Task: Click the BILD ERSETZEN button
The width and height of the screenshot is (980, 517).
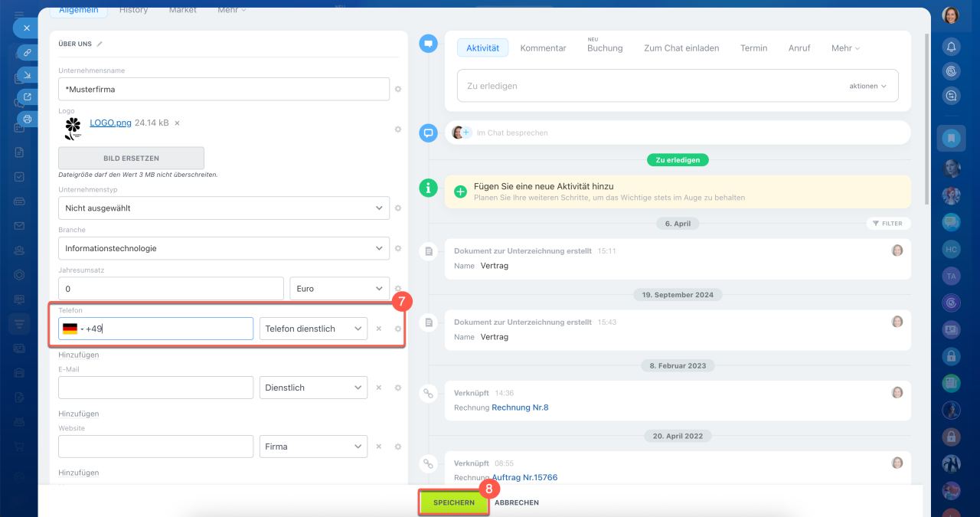Action: pyautogui.click(x=131, y=159)
